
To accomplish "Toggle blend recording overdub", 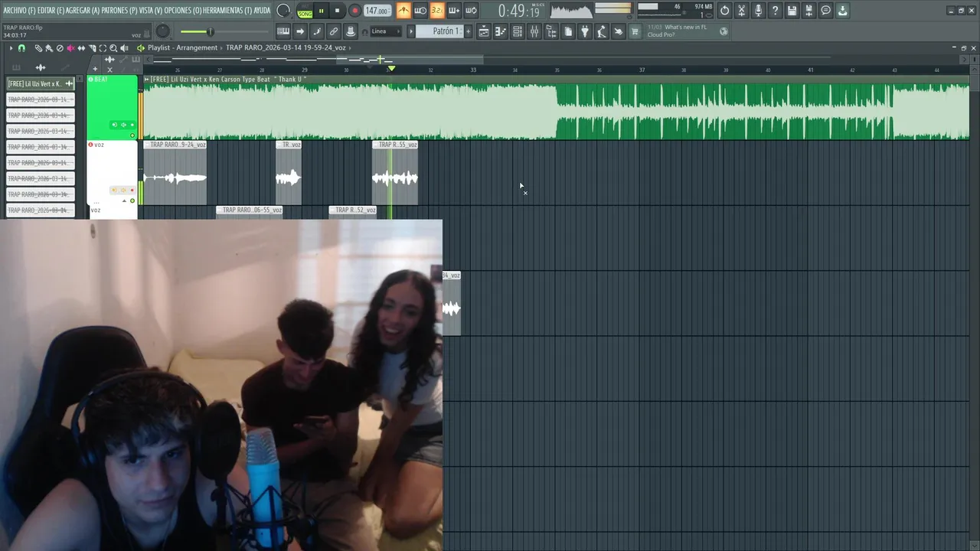I will pyautogui.click(x=454, y=11).
